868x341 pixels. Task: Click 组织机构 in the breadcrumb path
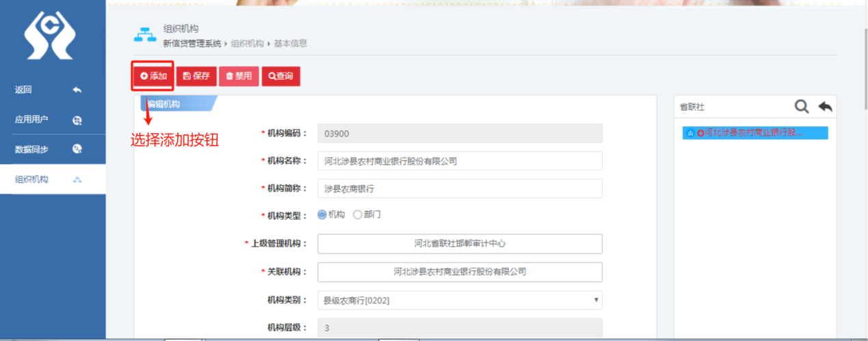click(247, 43)
